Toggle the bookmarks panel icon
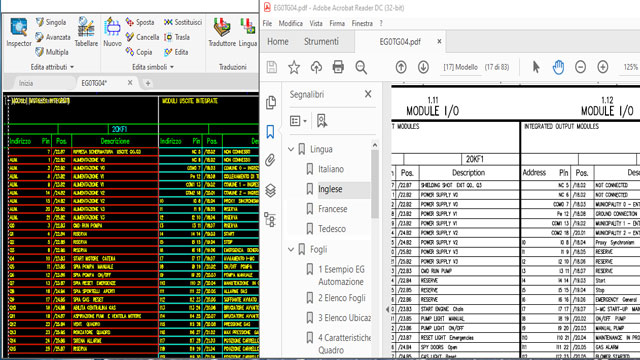 (270, 132)
